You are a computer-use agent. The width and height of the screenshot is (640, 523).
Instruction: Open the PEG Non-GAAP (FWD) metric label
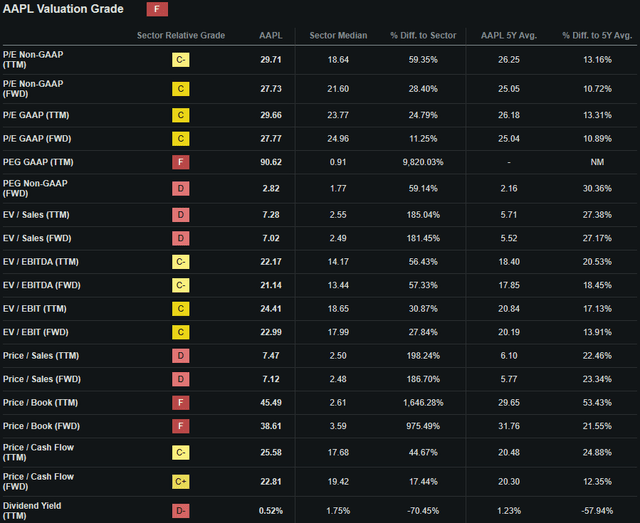click(35, 189)
